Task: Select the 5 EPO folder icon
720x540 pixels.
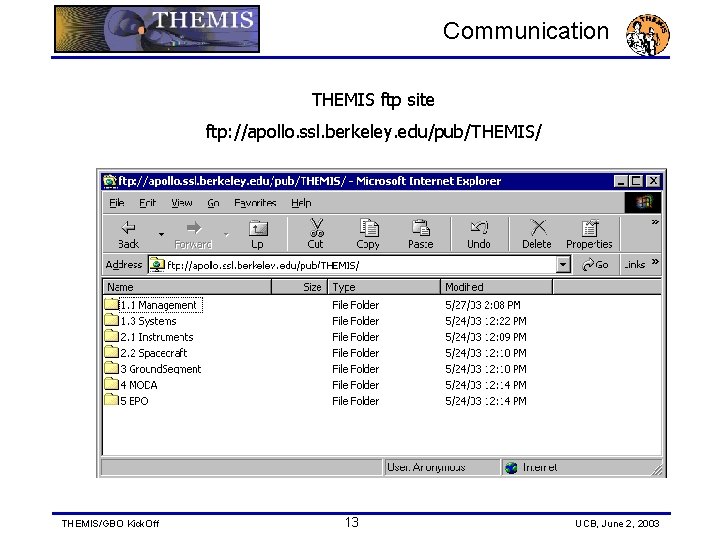Action: [111, 400]
